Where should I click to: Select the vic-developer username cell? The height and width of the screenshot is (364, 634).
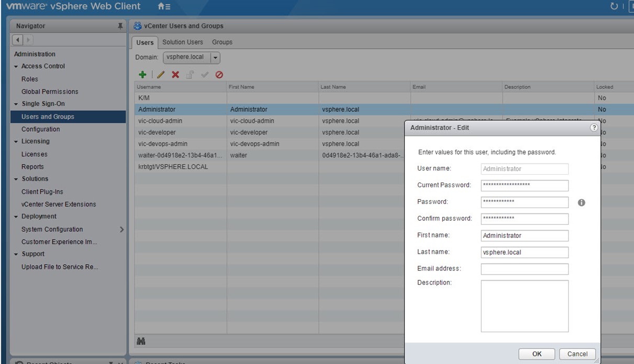(x=181, y=132)
